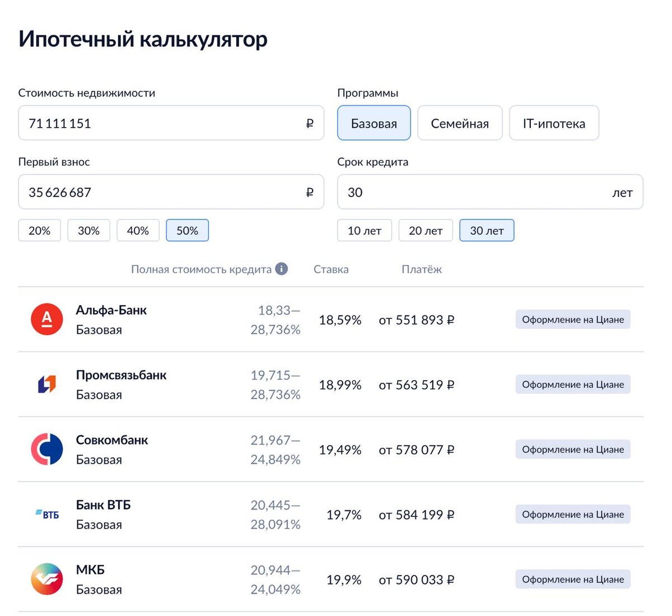Viewport: 672px width, 616px height.
Task: Click the Ставка column header
Action: [331, 269]
